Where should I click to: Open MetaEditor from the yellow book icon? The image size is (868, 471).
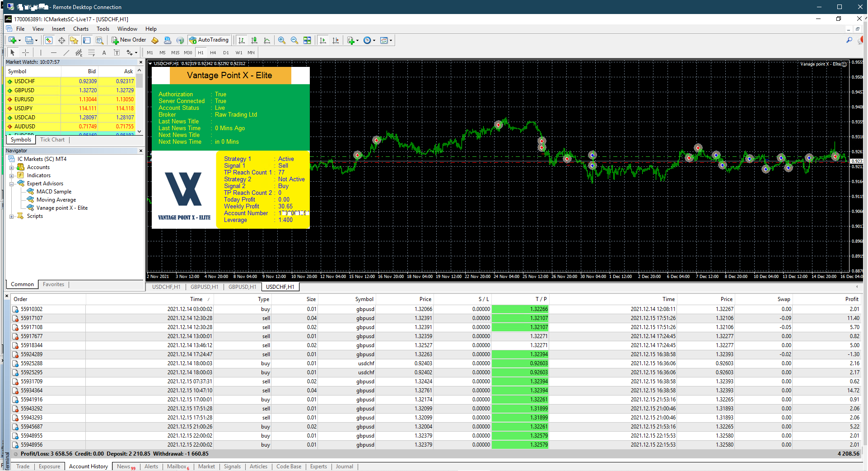[155, 40]
